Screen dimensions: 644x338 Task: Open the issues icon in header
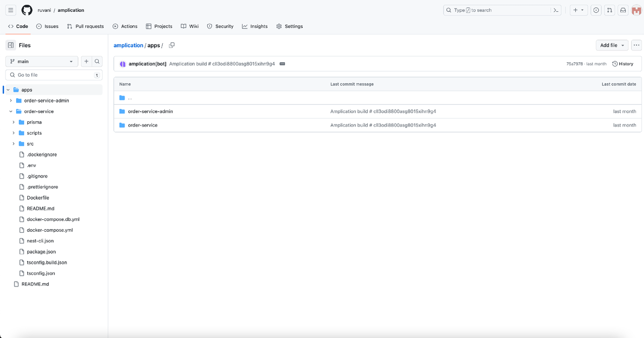point(596,10)
